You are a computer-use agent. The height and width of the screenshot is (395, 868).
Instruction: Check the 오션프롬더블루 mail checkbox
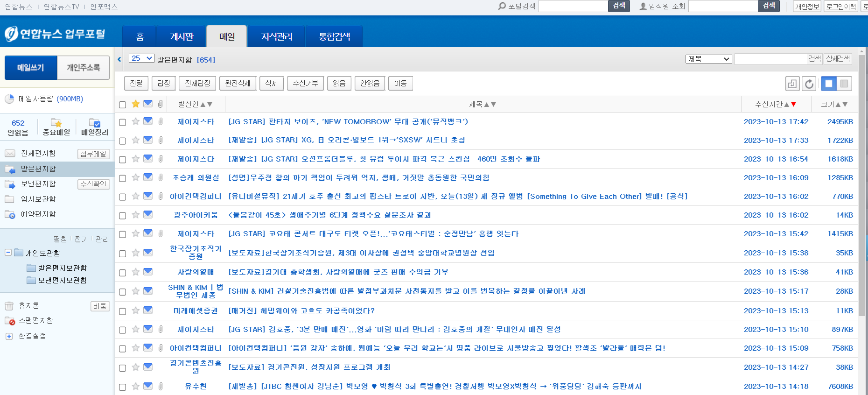click(122, 159)
